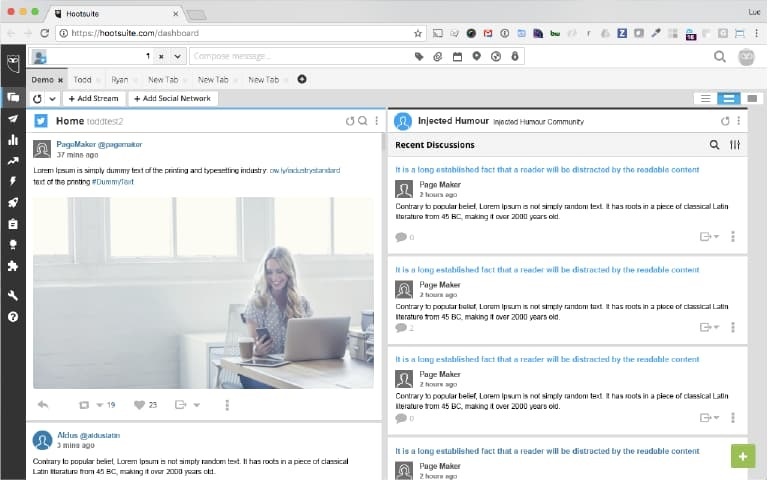Switch to compact stream view toggle
This screenshot has height=480, width=768.
pos(705,98)
